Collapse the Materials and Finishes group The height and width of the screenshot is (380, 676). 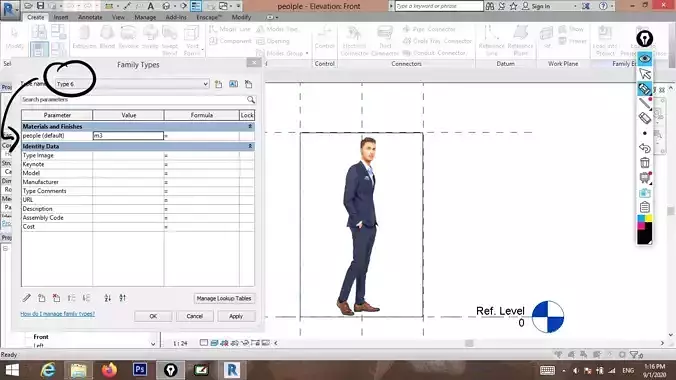pos(250,126)
